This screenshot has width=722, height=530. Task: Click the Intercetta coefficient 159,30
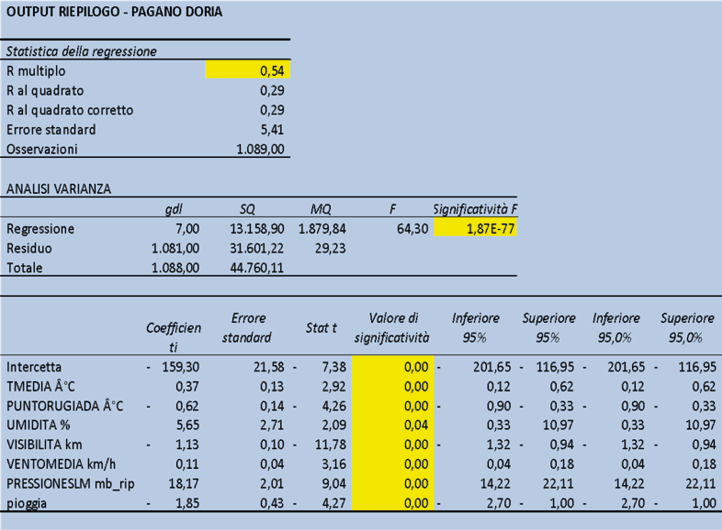click(x=180, y=367)
